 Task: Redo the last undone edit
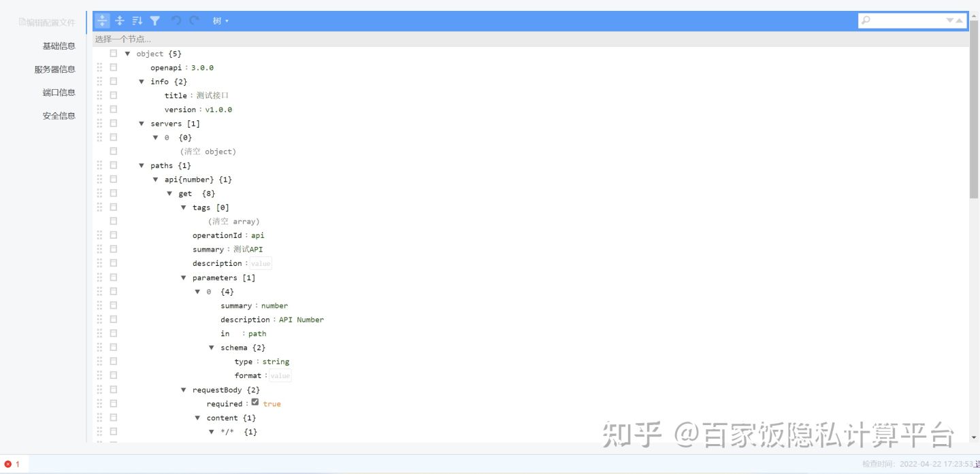pos(195,21)
